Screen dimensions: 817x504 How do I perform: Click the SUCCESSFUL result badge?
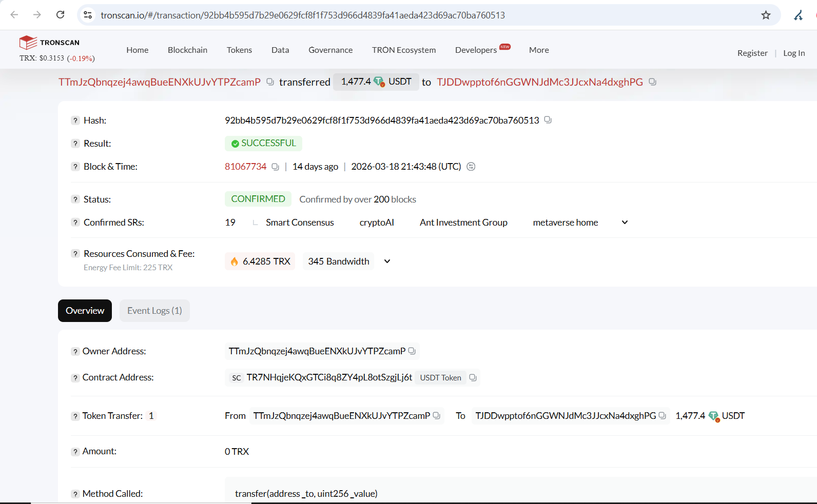263,143
